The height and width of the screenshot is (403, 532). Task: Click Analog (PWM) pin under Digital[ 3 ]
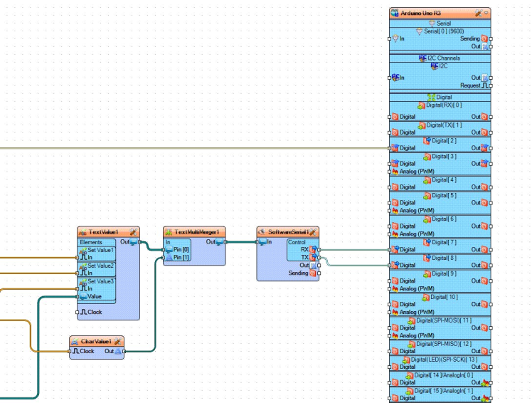click(417, 172)
